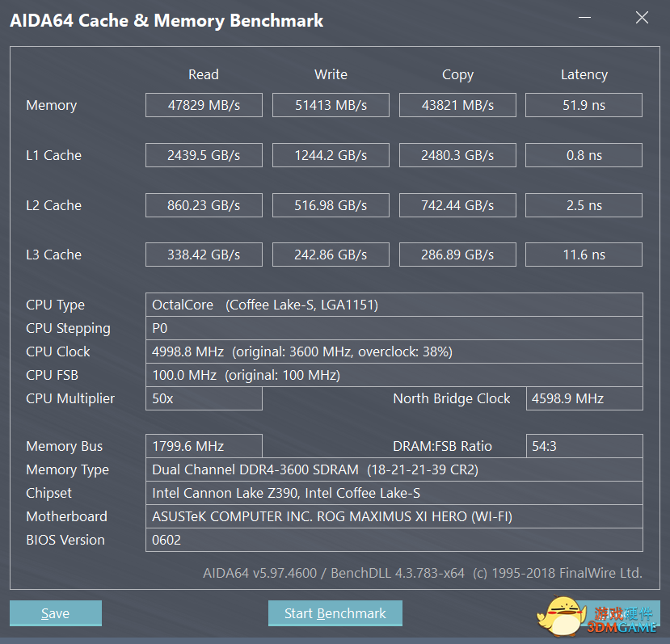
Task: Click the L2 Cache row label
Action: (x=53, y=205)
